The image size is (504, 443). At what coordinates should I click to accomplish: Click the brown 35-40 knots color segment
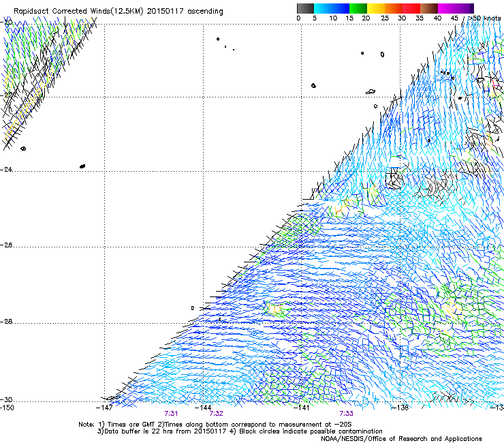(429, 8)
